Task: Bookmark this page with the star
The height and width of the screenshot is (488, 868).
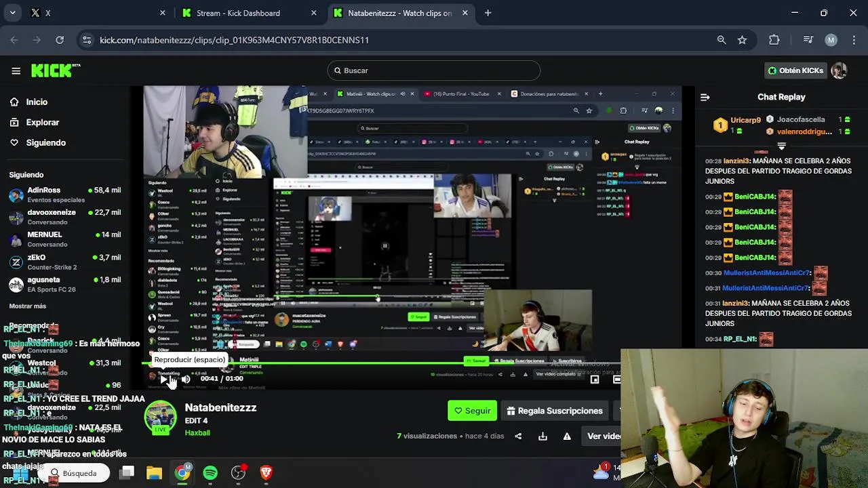Action: 742,40
